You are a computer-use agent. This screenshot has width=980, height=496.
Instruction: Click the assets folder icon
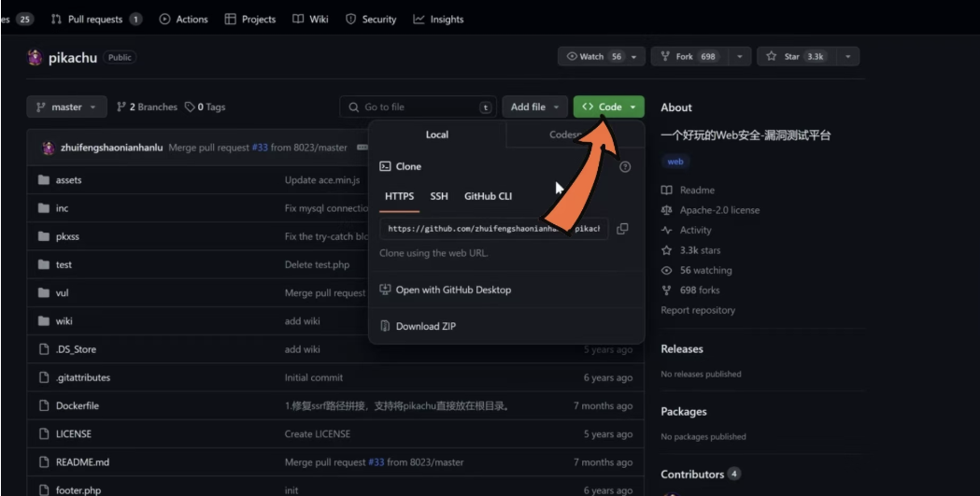coord(43,180)
